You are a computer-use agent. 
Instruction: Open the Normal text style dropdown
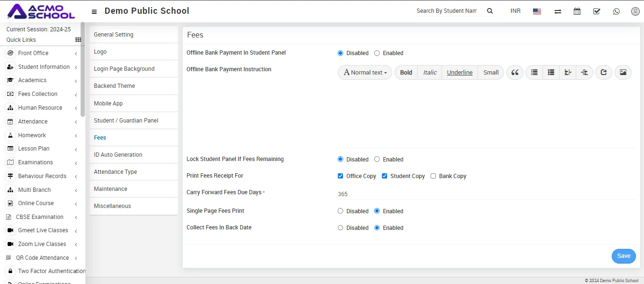click(x=365, y=73)
